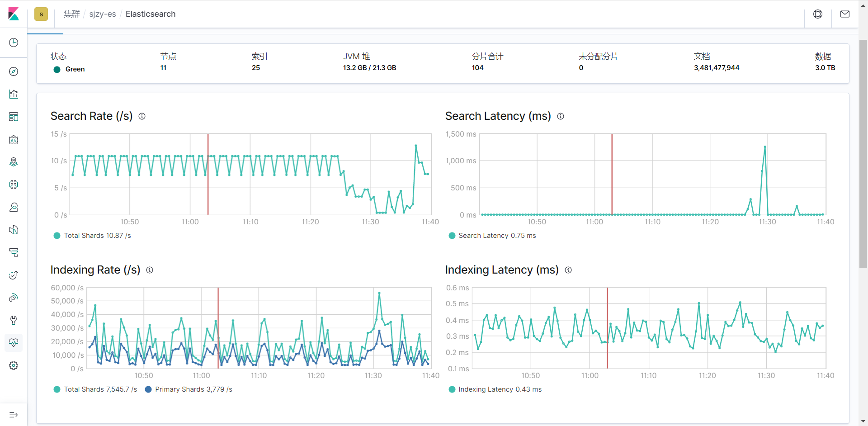Open the newsfeed envelope menu
868x426 pixels.
[x=845, y=14]
